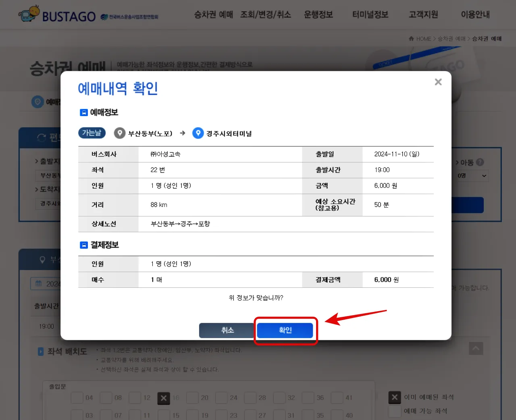This screenshot has height=420, width=516.
Task: Open the 0명 child count dropdown
Action: 473,175
